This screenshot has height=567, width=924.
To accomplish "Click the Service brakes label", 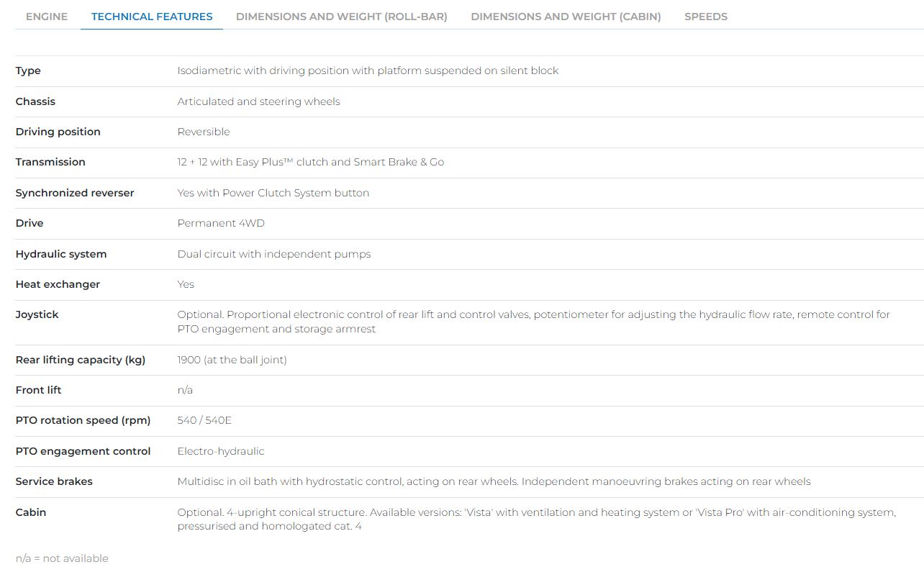I will 54,481.
